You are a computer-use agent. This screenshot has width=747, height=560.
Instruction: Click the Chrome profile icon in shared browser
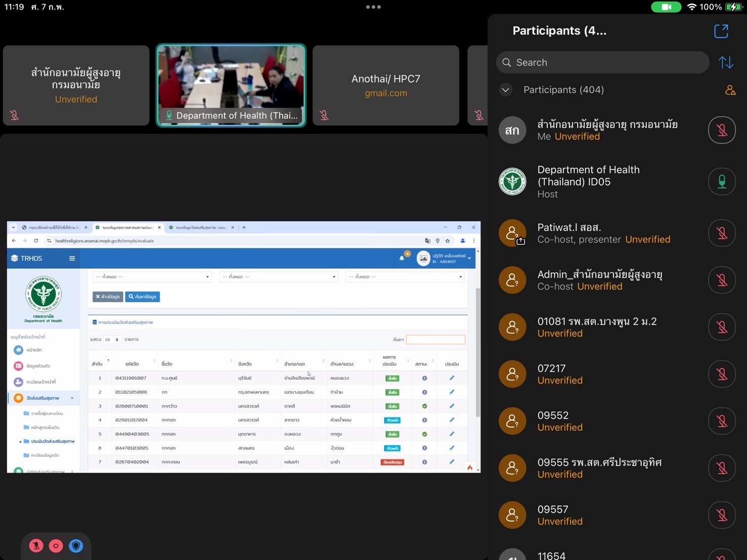[x=462, y=241]
